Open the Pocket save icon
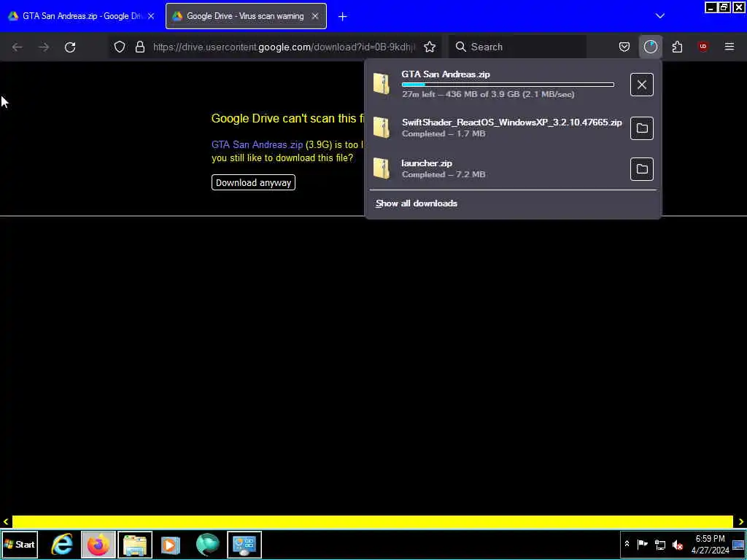Image resolution: width=747 pixels, height=560 pixels. [624, 47]
